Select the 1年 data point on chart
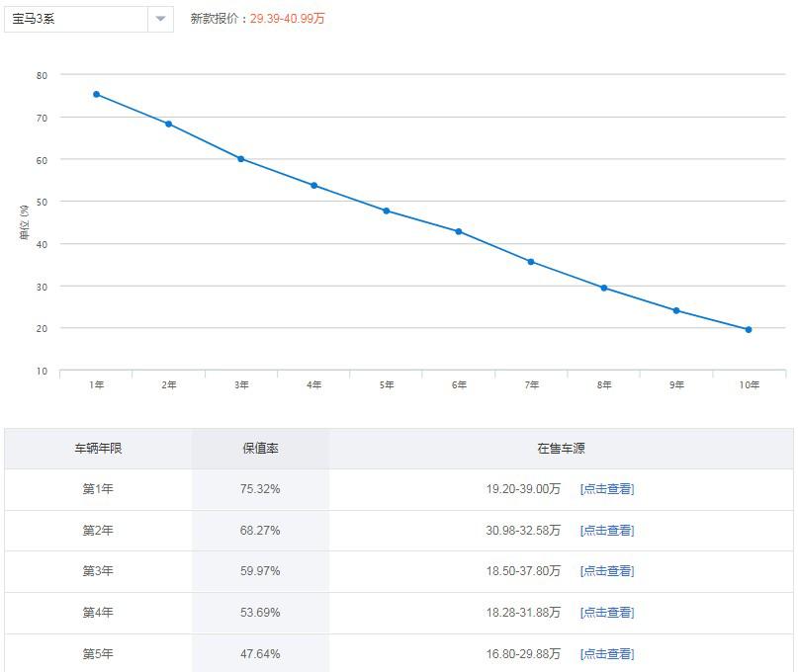 pyautogui.click(x=97, y=94)
